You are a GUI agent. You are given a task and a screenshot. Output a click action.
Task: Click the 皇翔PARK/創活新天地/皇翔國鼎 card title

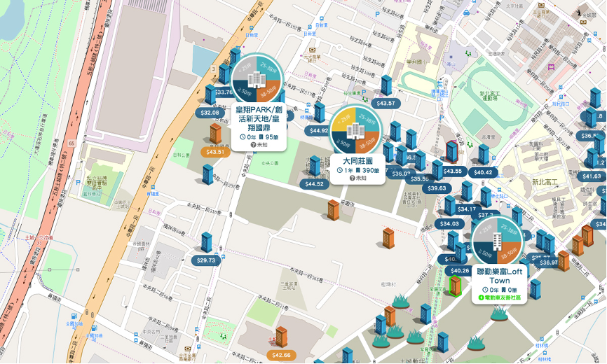[x=259, y=118]
